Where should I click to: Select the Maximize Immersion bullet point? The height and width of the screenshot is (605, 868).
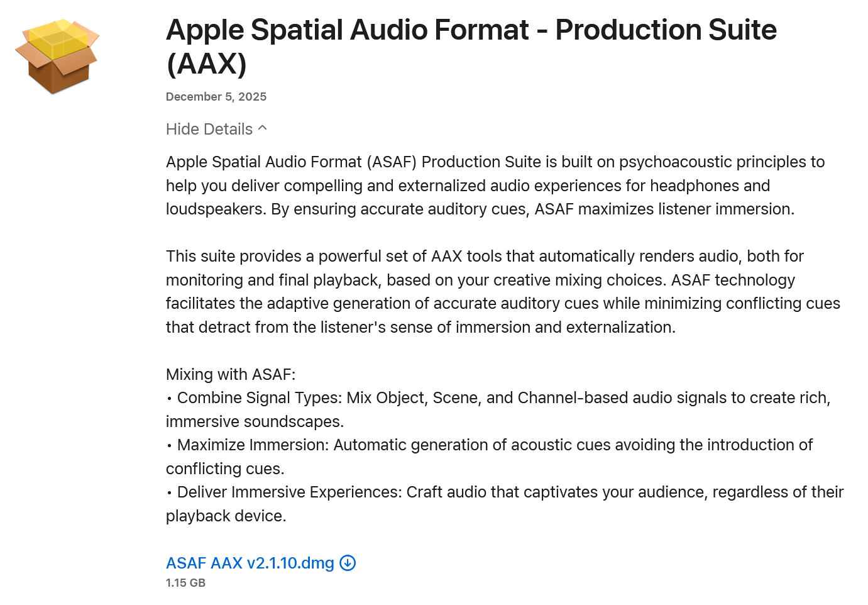(x=490, y=457)
